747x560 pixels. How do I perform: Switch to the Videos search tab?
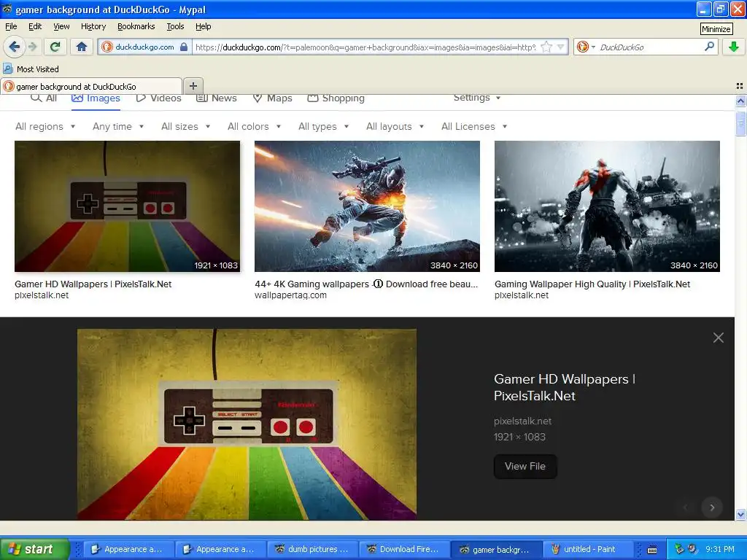(158, 98)
